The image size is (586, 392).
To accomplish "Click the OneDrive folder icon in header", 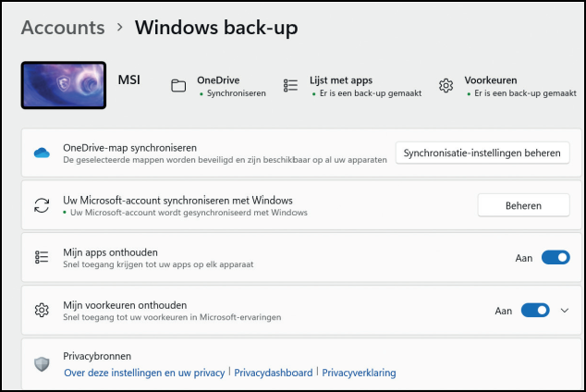I will point(178,86).
